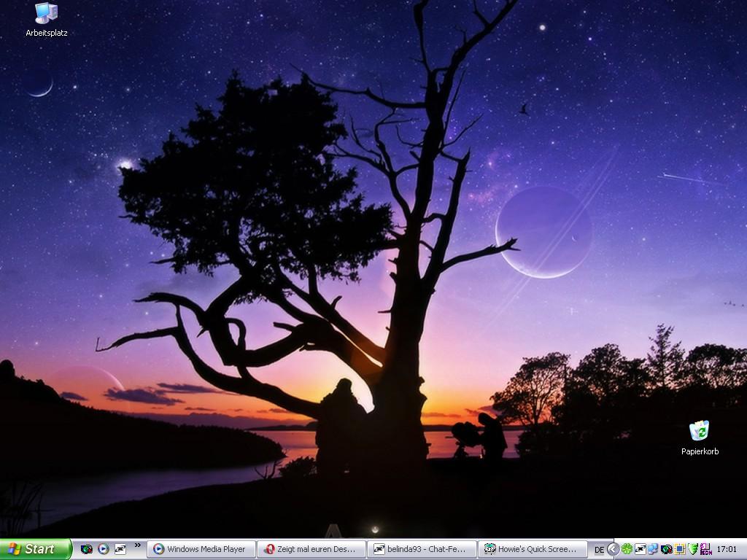This screenshot has height=560, width=747.
Task: Open the Start menu
Action: tap(36, 549)
